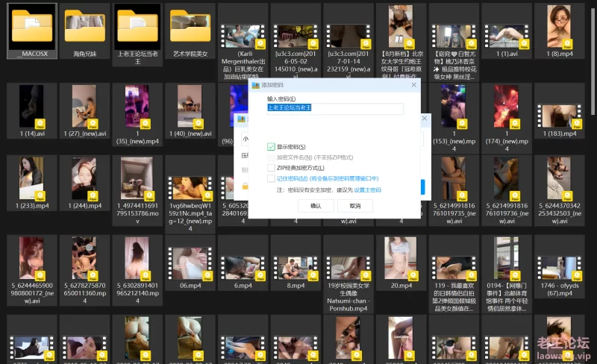Click the 添加密码 dialog title icon
Viewport: 597px width, 364px height.
[255, 85]
